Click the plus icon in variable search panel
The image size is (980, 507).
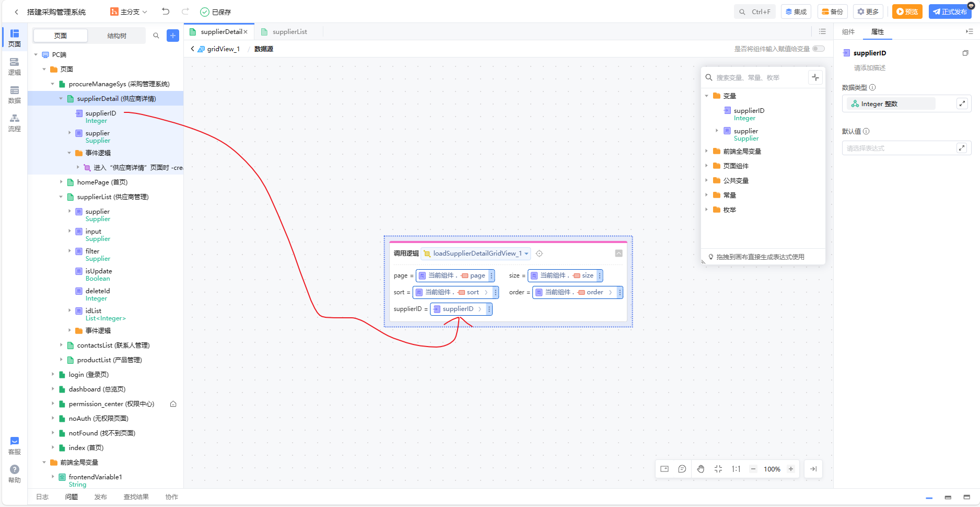(815, 77)
